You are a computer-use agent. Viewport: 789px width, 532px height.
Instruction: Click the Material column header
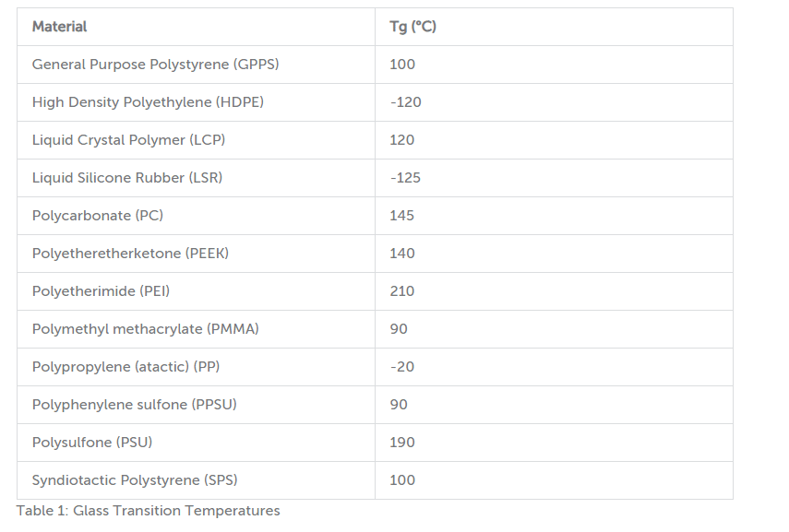coord(196,27)
